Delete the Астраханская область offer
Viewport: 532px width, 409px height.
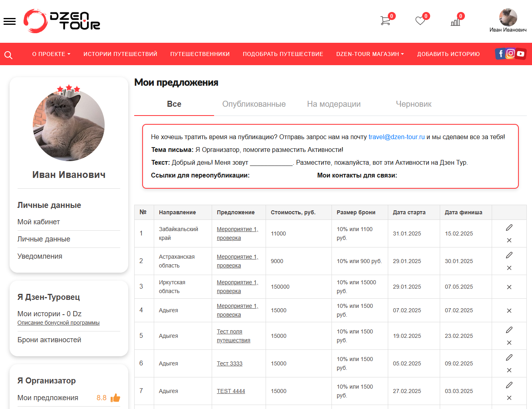pyautogui.click(x=509, y=268)
